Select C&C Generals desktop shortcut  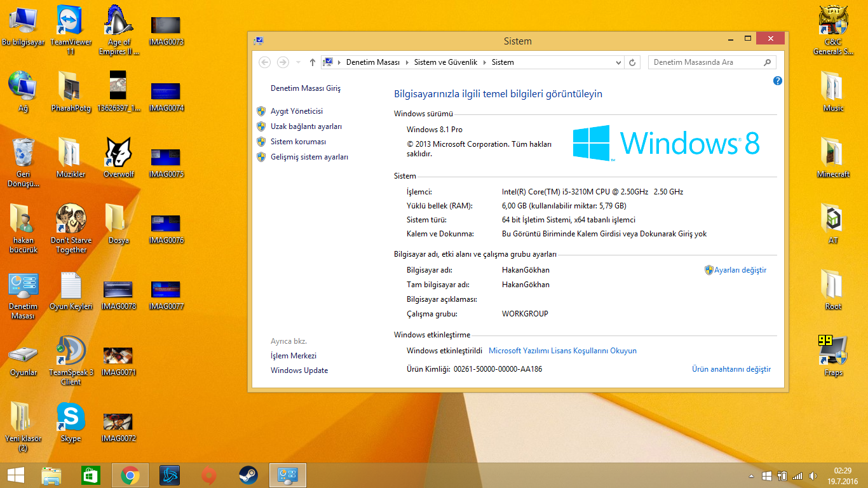pyautogui.click(x=834, y=30)
